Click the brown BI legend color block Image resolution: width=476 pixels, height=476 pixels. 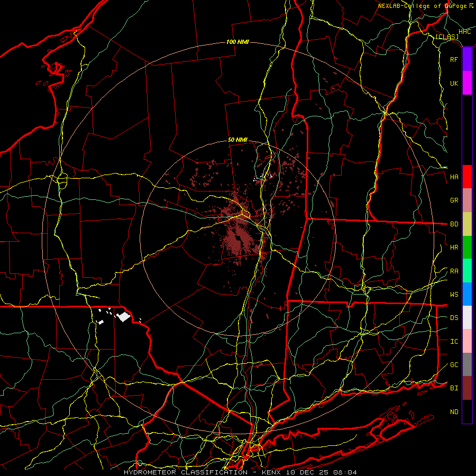tap(467, 388)
